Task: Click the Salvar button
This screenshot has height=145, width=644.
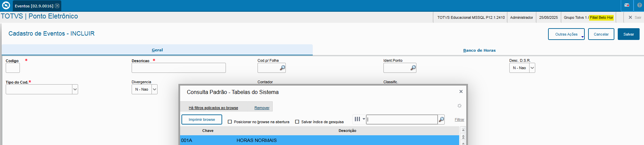Action: click(x=628, y=34)
